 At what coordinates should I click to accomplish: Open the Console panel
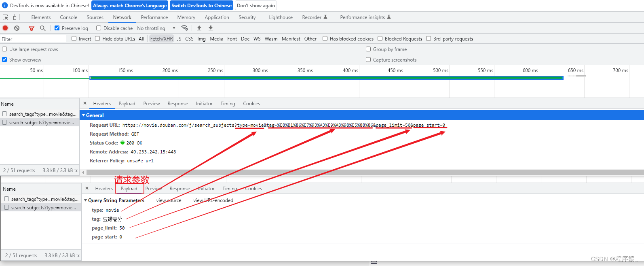click(69, 17)
